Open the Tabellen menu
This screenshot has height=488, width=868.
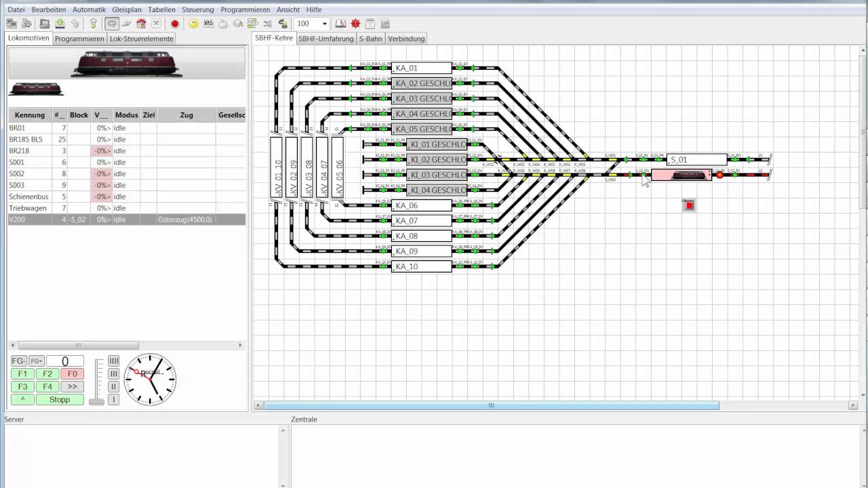(161, 9)
